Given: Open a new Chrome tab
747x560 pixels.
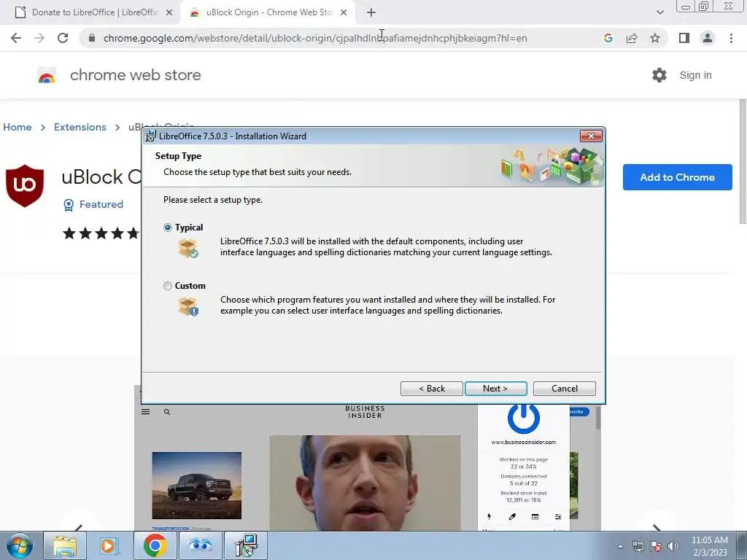Looking at the screenshot, I should click(371, 12).
